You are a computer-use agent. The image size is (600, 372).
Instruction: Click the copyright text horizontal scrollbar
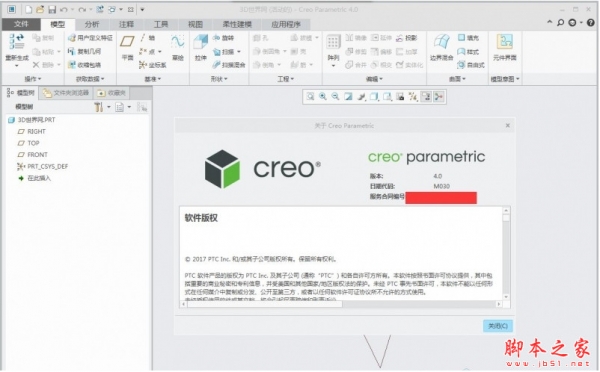341,304
